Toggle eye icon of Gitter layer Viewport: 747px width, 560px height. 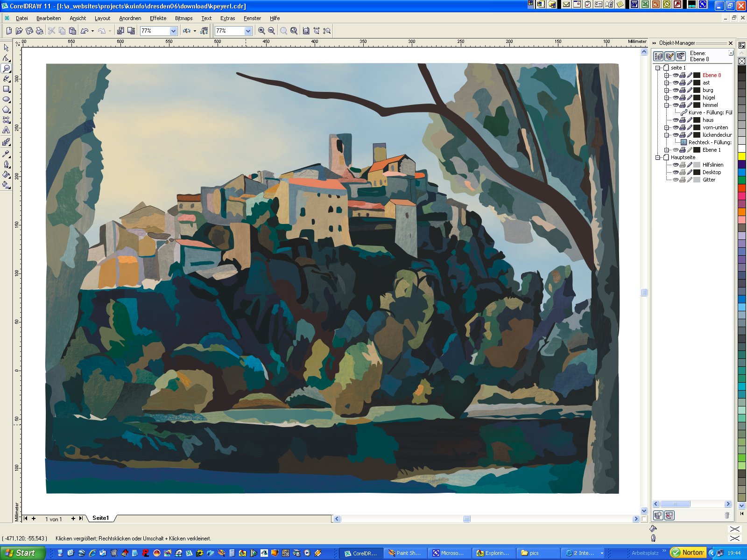[676, 180]
